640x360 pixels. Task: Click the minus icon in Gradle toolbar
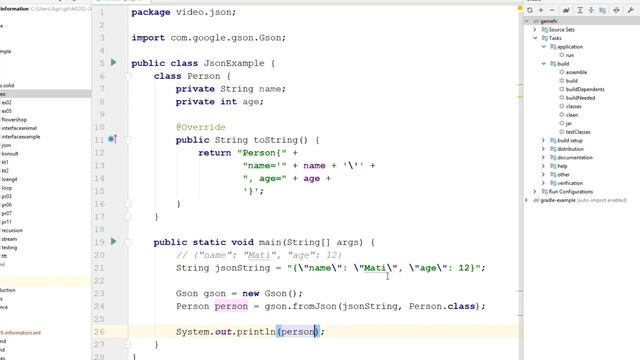pyautogui.click(x=552, y=10)
